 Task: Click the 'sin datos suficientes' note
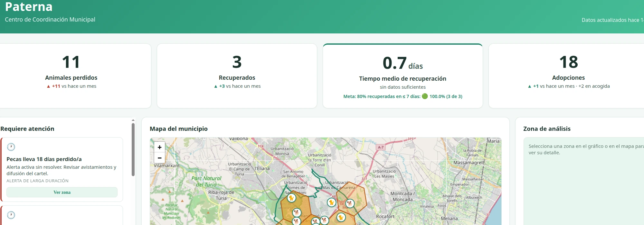(403, 87)
